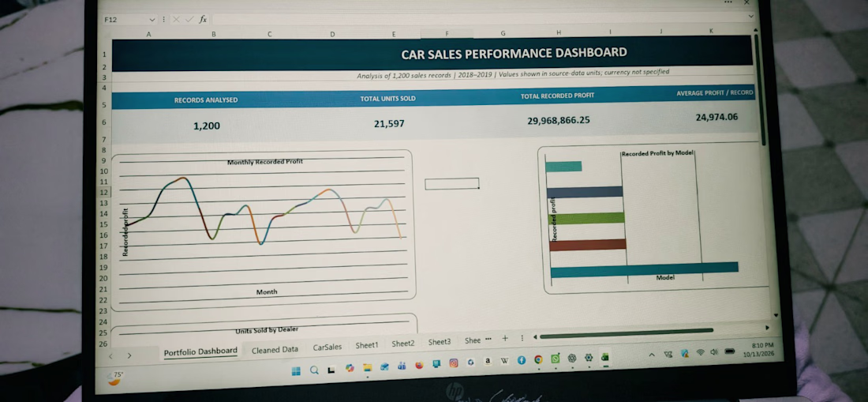Click the Recorded Profit by Model chart title
868x402 pixels.
coord(657,153)
